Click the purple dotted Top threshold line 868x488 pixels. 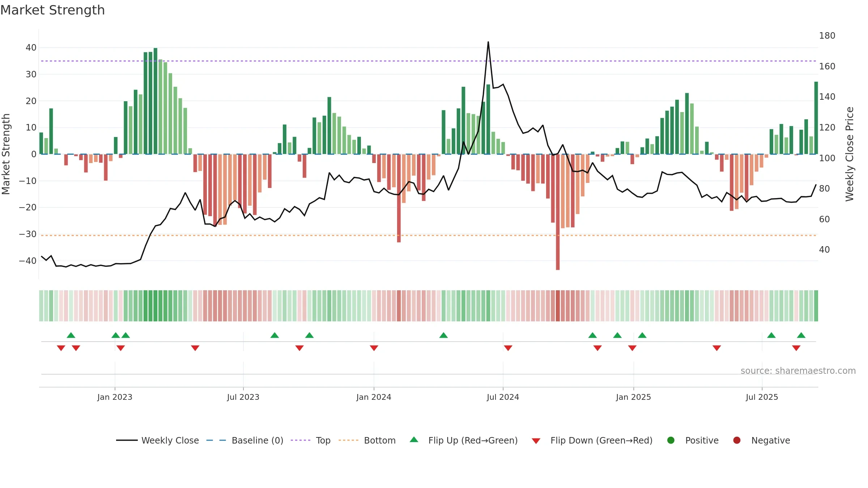(x=429, y=61)
